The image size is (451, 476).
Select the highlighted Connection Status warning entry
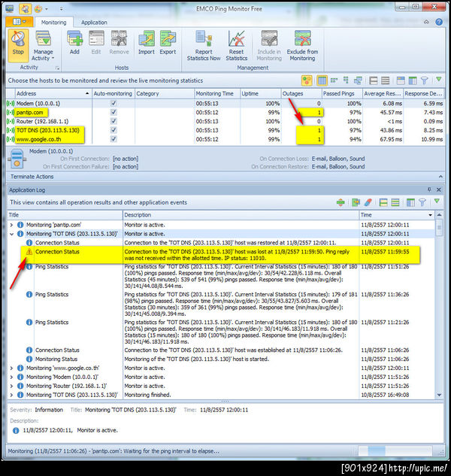click(x=220, y=255)
